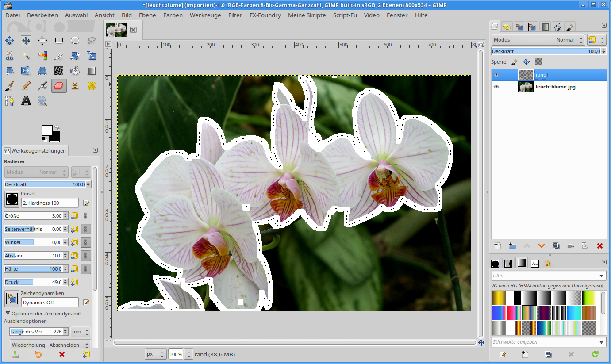
Task: Open the layer Modus dropdown
Action: [538, 40]
